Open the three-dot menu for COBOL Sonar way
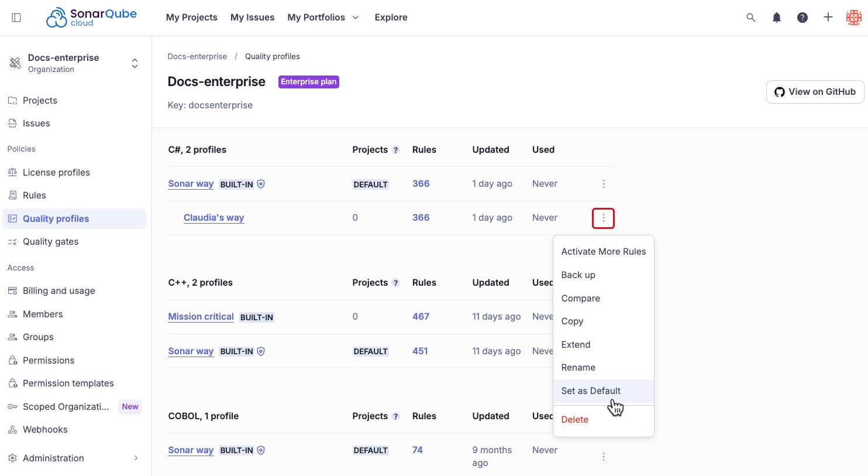The width and height of the screenshot is (868, 476). [604, 457]
